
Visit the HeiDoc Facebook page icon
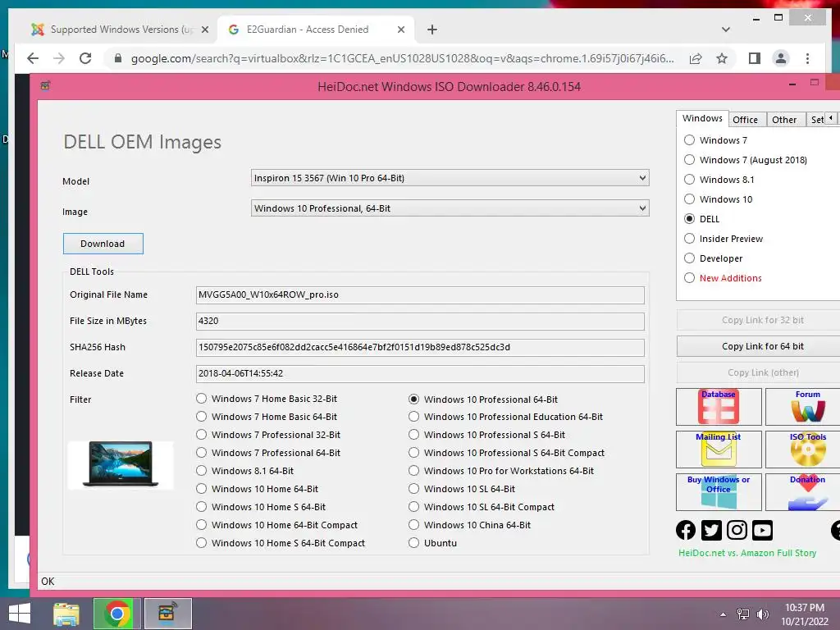click(686, 531)
